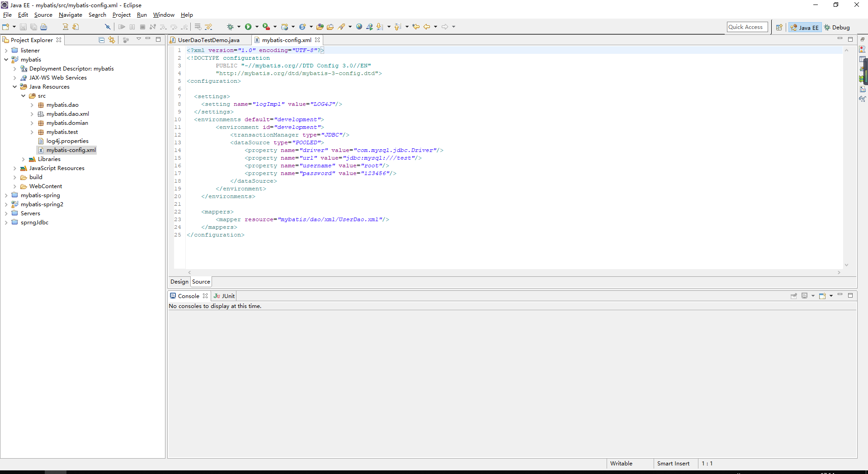Switch to the Design editor tab
The image size is (868, 474).
point(179,282)
